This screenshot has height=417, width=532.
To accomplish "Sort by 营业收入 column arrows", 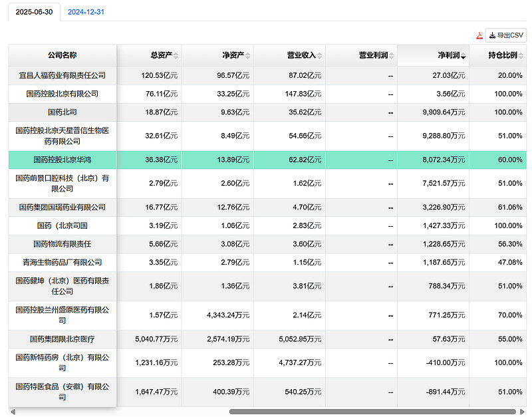I will click(x=319, y=56).
